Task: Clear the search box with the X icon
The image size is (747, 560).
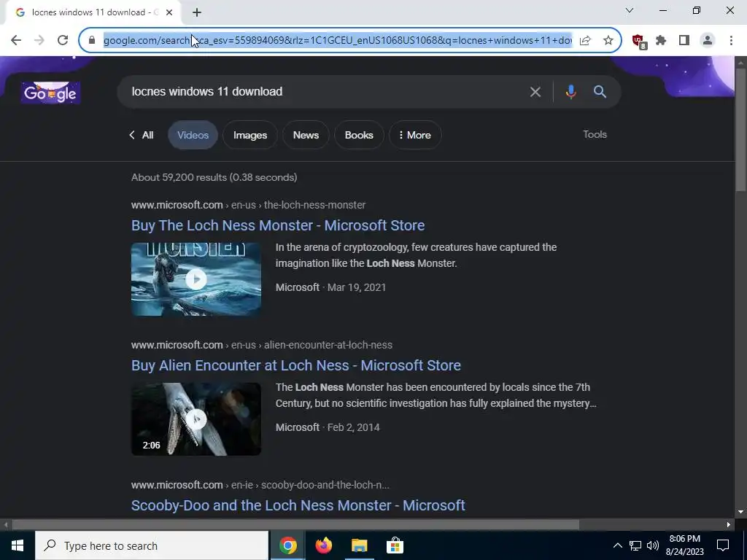Action: click(535, 91)
